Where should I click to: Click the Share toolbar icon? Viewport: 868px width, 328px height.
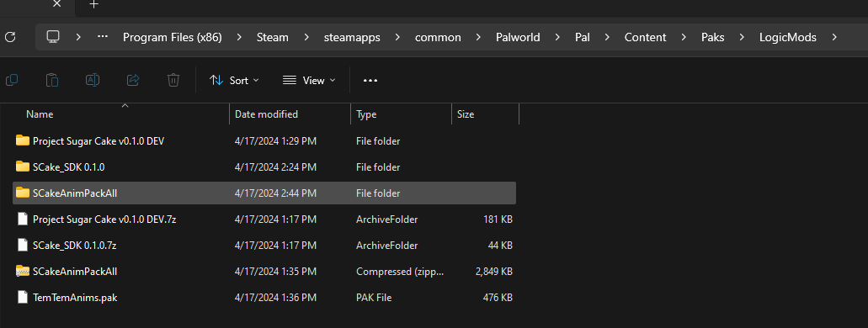tap(133, 80)
